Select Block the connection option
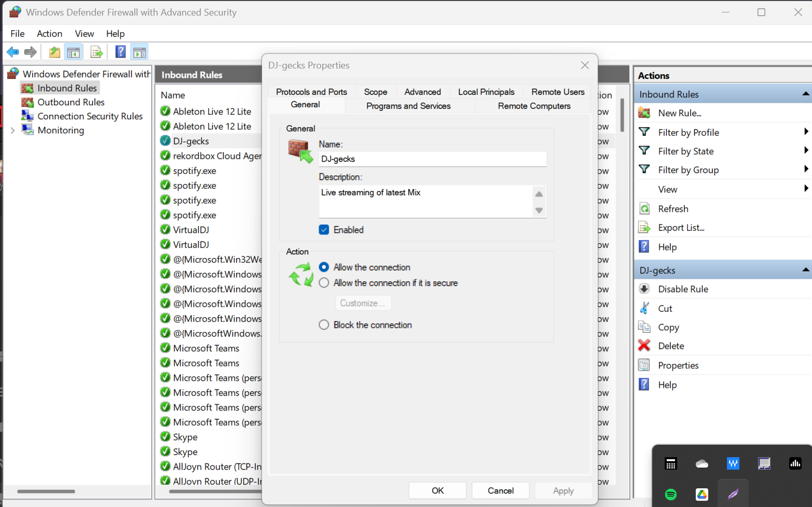This screenshot has height=507, width=812. (x=324, y=325)
